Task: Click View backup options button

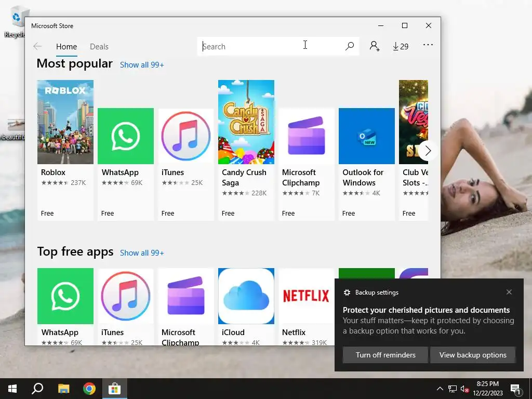Action: point(473,355)
